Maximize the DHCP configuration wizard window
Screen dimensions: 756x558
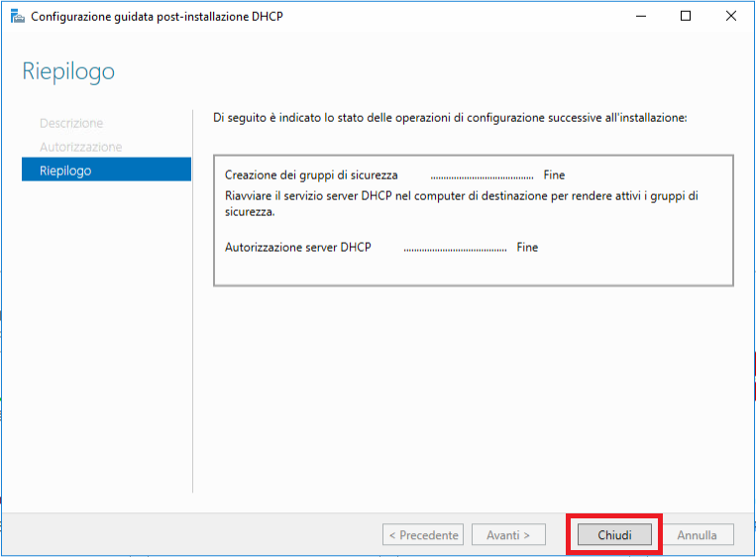[686, 16]
